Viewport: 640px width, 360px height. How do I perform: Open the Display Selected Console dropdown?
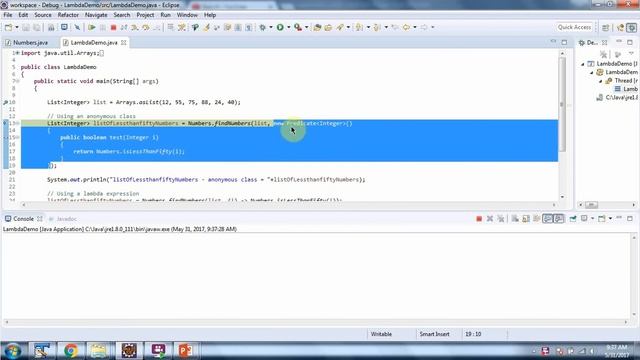pyautogui.click(x=593, y=219)
